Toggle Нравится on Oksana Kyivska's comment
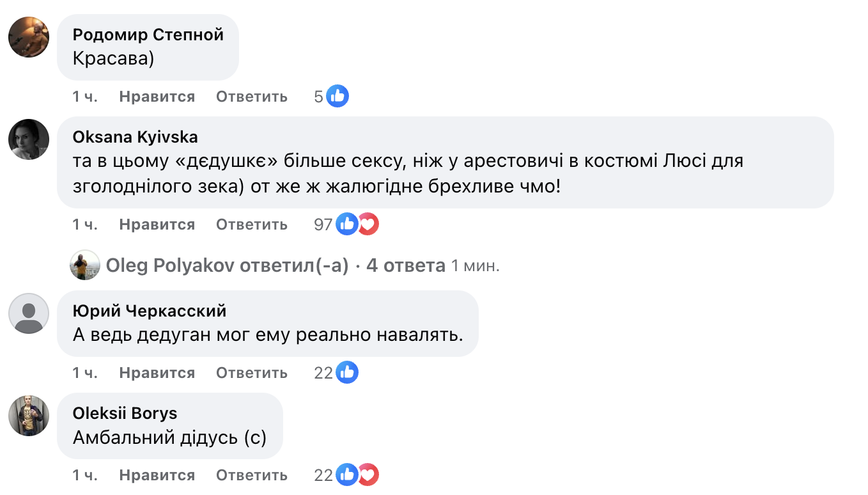 (x=157, y=224)
